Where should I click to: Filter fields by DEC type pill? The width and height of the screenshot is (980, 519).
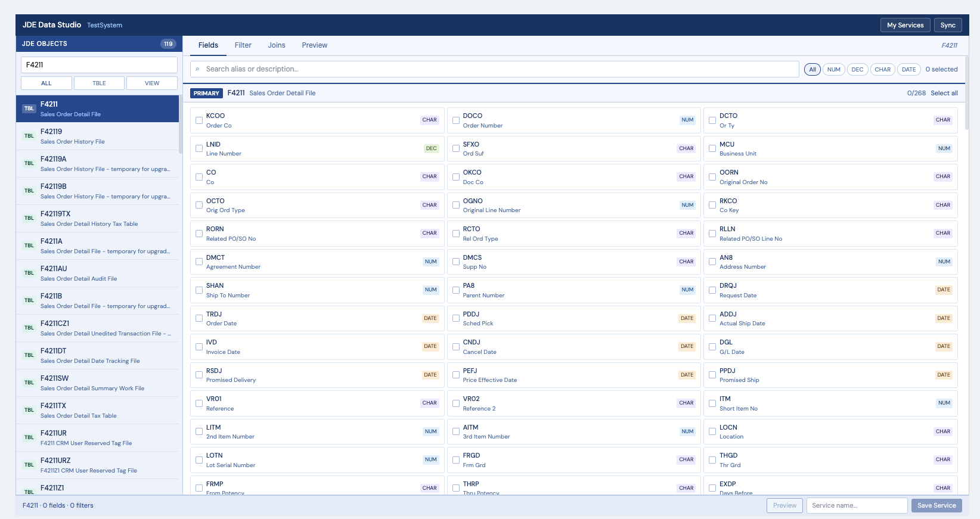tap(858, 70)
